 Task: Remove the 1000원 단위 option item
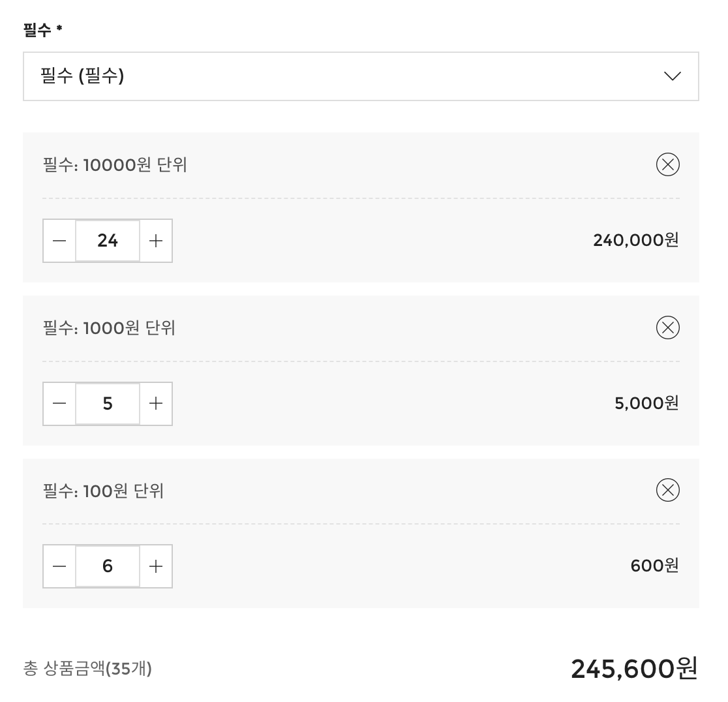(667, 328)
